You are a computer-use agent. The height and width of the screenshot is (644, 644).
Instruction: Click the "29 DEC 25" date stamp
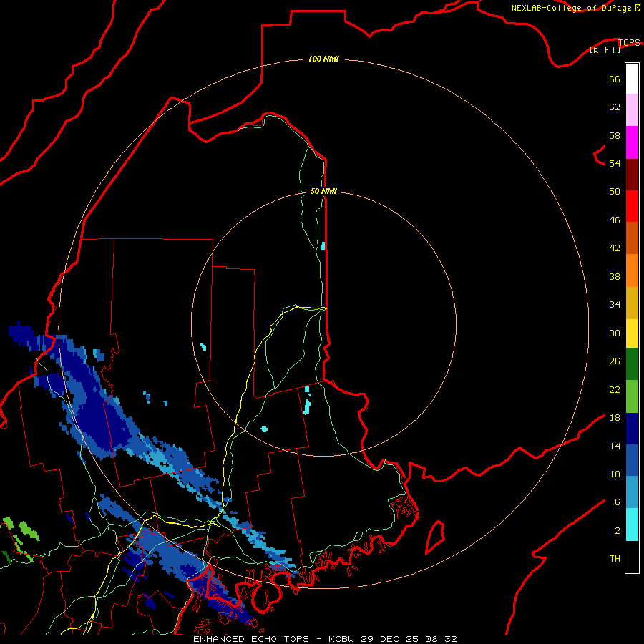coord(389,639)
